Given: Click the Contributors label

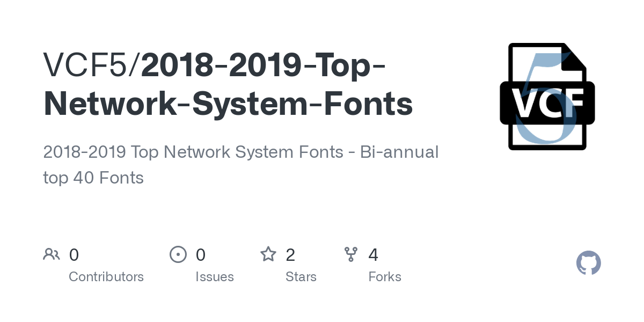Looking at the screenshot, I should coord(106,276).
